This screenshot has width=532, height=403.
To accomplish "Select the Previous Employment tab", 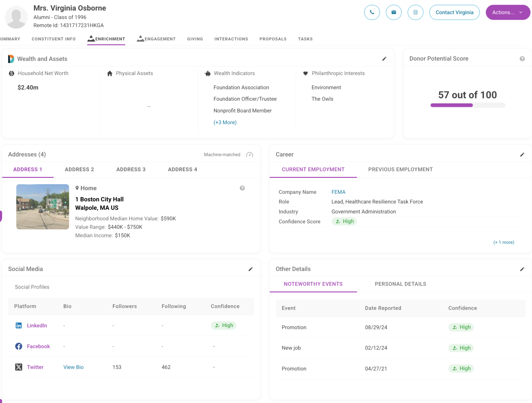I will pos(400,169).
